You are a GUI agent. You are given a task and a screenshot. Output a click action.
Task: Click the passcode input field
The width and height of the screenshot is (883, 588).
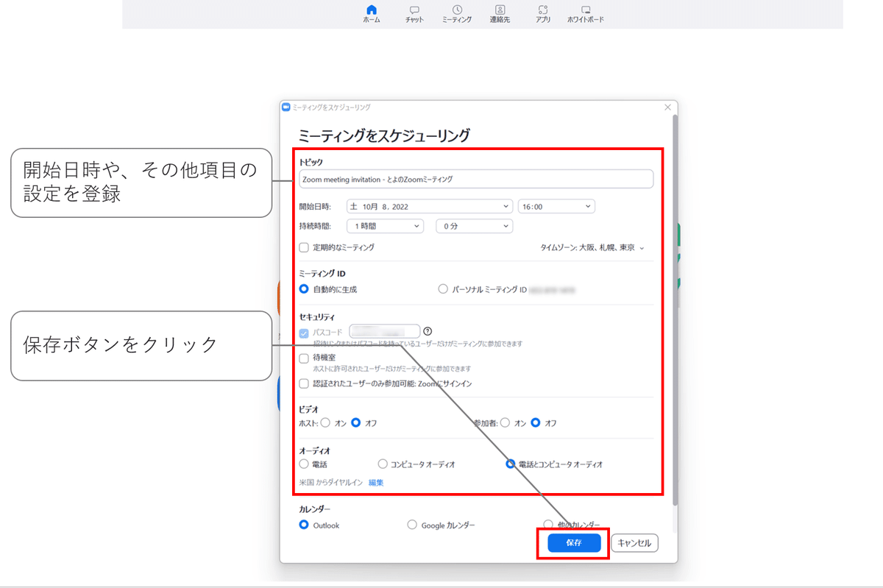click(385, 332)
